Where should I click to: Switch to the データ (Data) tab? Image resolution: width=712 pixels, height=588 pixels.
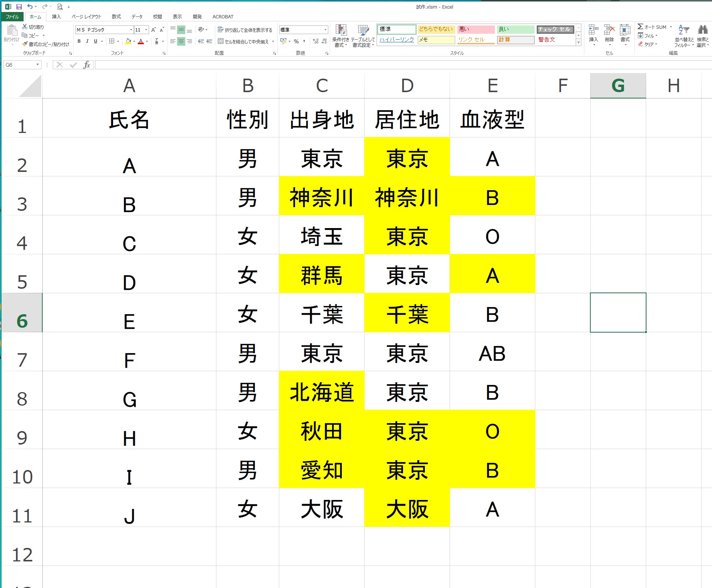click(137, 17)
